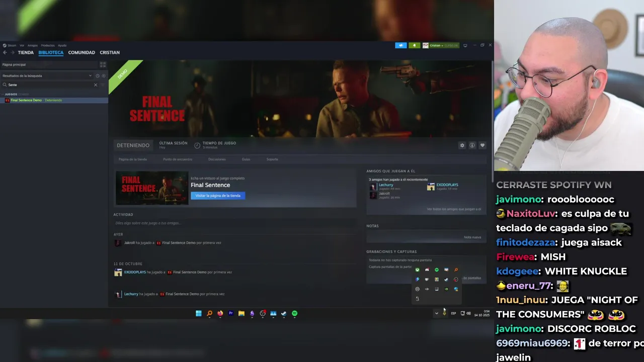Click the Final Sentence full game thumbnail
Viewport: 644px width, 362px height.
coord(152,188)
